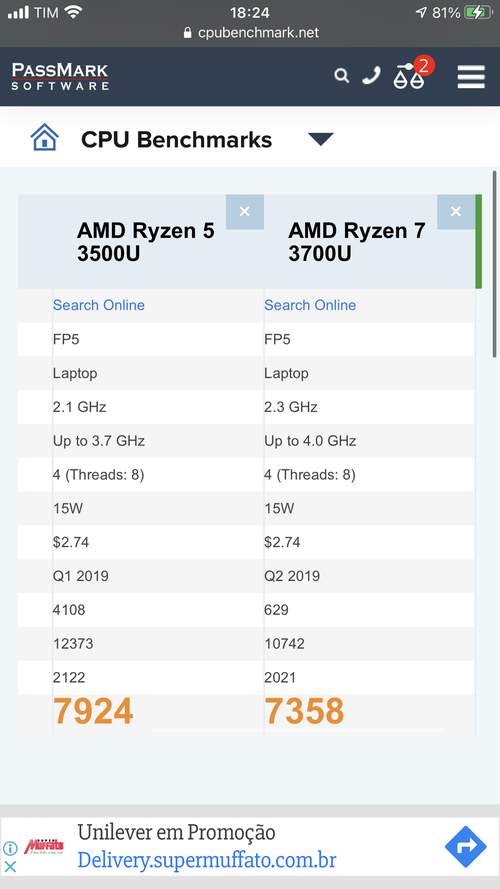Close the ad with the X icon
Image resolution: width=500 pixels, height=889 pixels.
pyautogui.click(x=10, y=866)
